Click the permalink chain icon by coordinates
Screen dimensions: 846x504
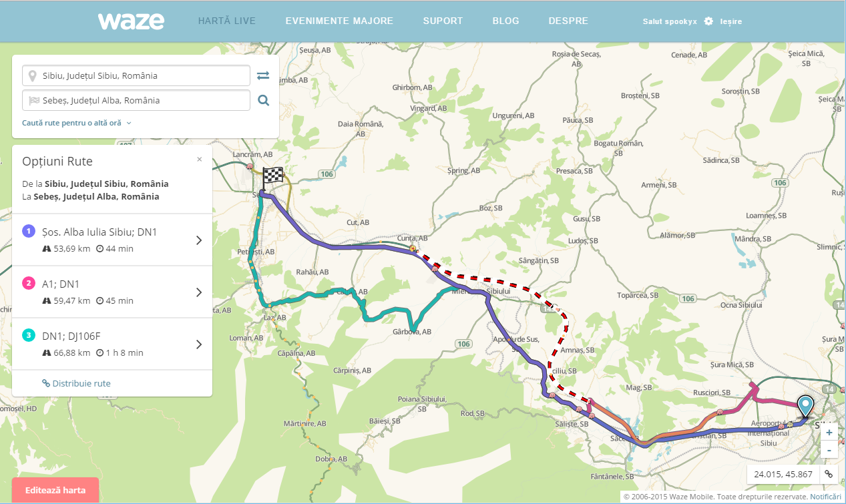coord(828,474)
